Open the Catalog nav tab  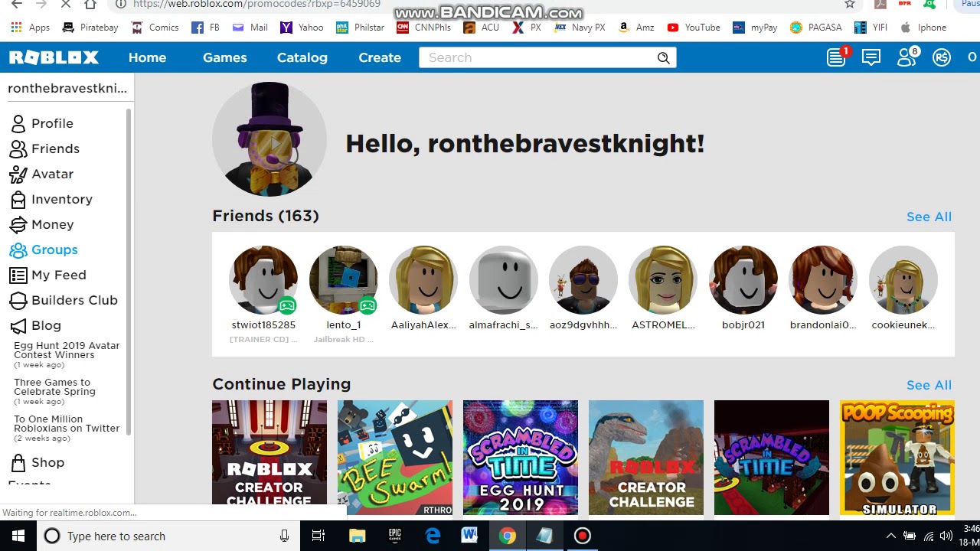[302, 57]
